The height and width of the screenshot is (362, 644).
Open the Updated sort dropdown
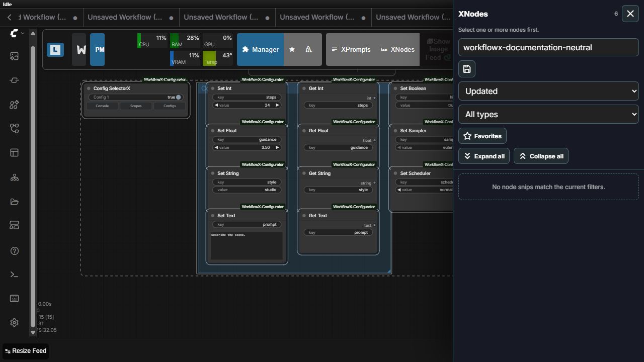tap(548, 91)
